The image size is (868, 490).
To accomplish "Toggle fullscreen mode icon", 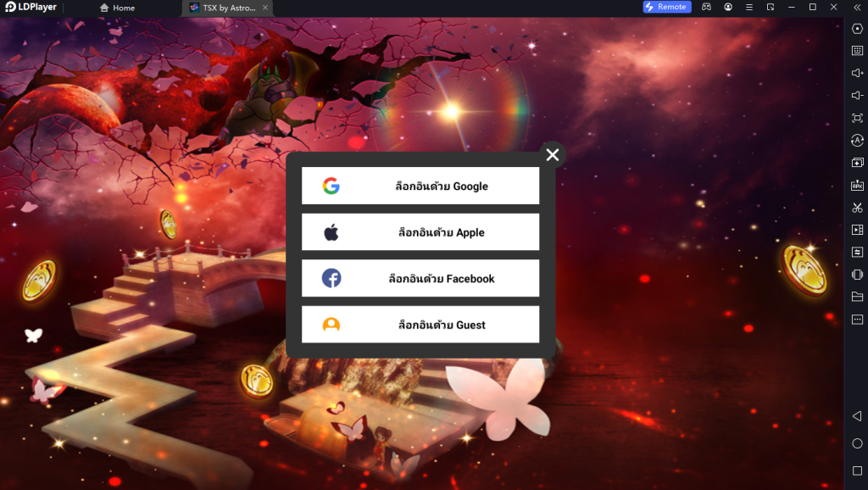I will [x=857, y=118].
